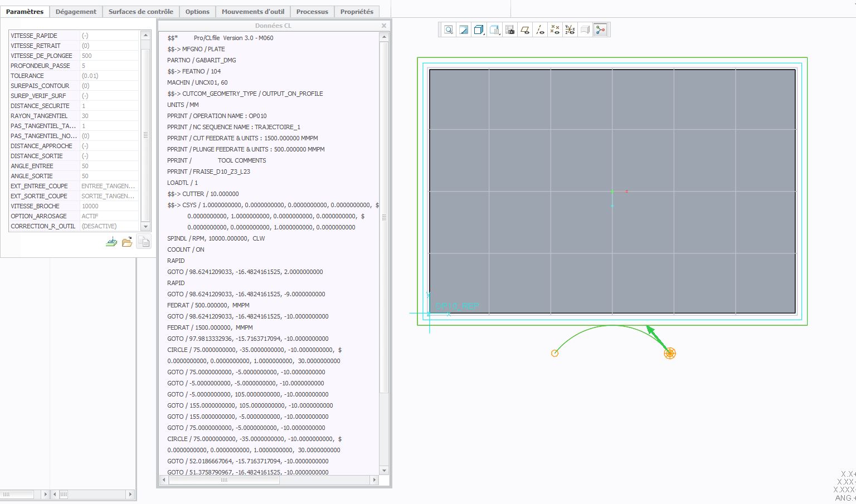Click the copy parameters icon
The image size is (856, 504).
coord(143,242)
